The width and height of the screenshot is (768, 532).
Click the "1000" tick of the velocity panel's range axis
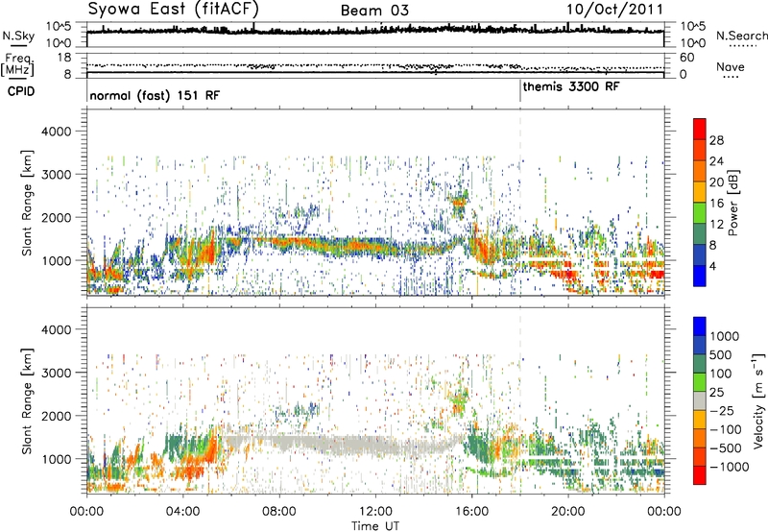57,459
